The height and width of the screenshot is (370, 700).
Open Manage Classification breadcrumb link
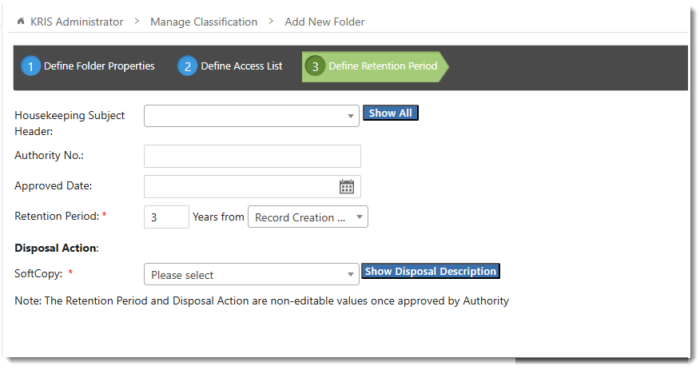[x=204, y=22]
